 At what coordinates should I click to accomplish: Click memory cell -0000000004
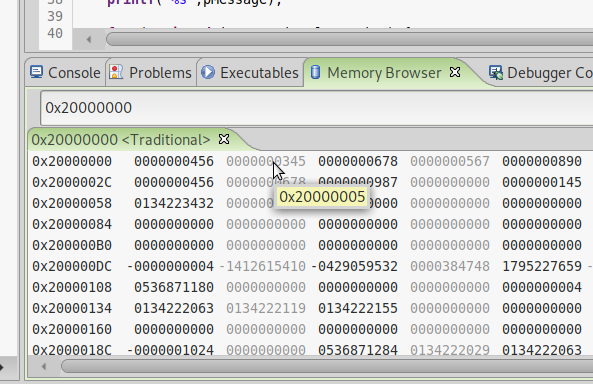pos(170,266)
